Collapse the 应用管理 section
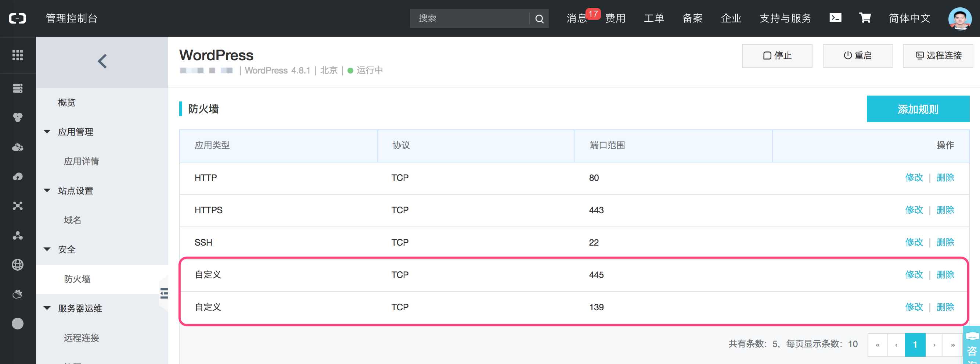The width and height of the screenshot is (980, 364). click(x=47, y=132)
